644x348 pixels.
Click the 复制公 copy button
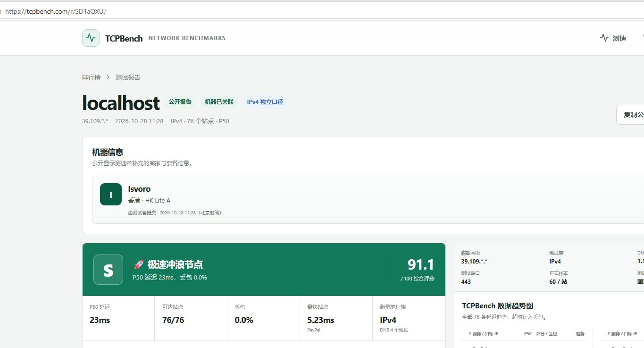click(x=630, y=115)
